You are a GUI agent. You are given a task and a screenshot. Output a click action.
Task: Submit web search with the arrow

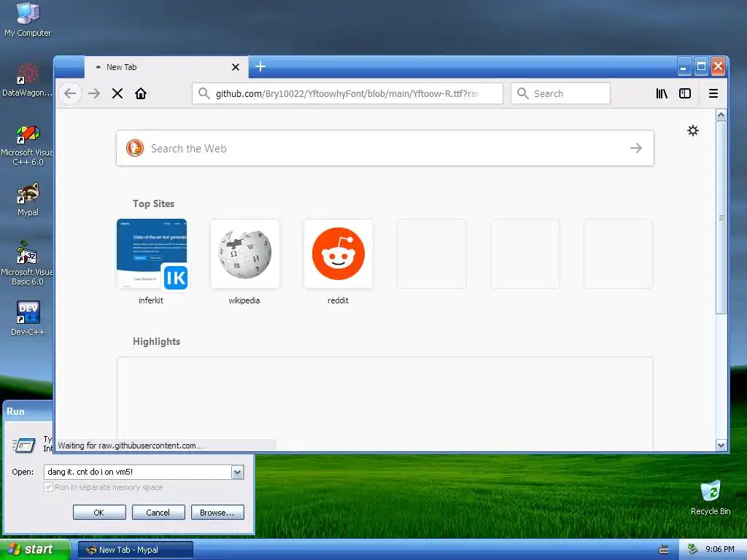636,148
